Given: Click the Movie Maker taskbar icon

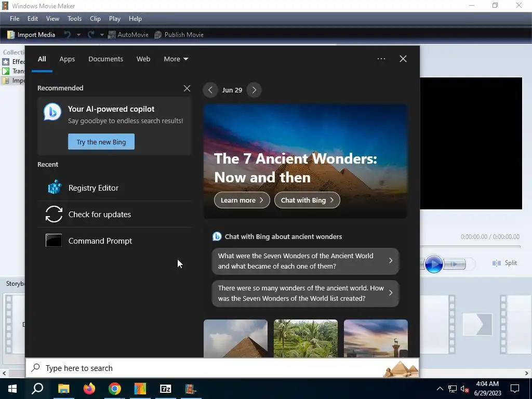Looking at the screenshot, I should (x=191, y=389).
